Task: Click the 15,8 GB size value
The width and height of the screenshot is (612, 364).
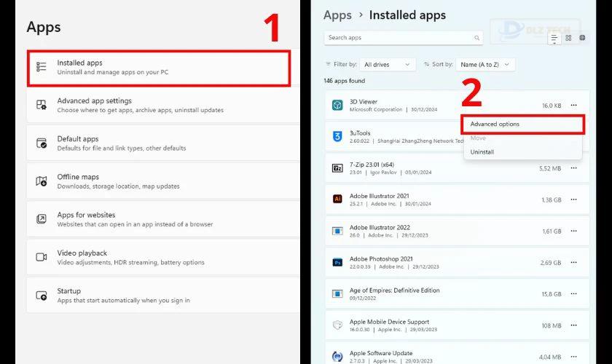Action: click(551, 294)
